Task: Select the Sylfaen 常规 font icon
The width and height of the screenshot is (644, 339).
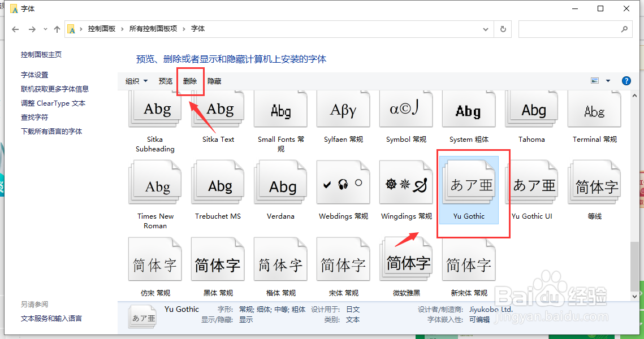Action: (x=343, y=109)
